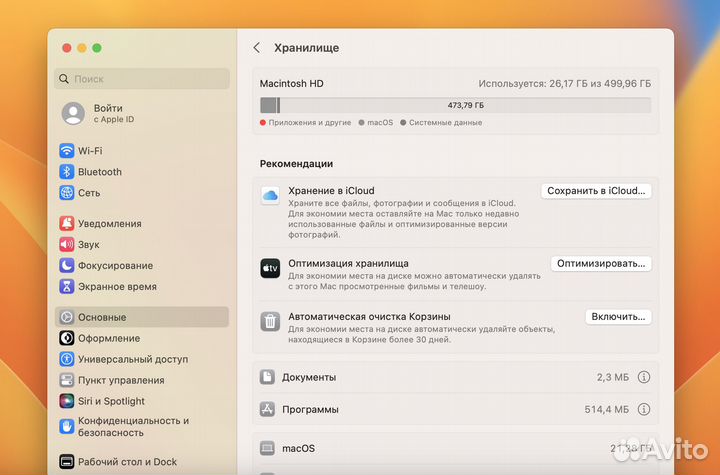Click the macOS legend entry

pyautogui.click(x=376, y=123)
